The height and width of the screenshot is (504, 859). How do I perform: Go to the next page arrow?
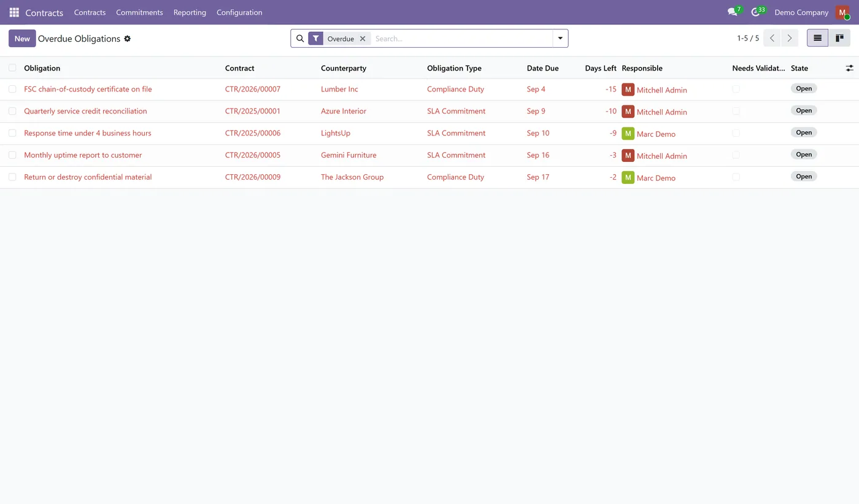790,38
